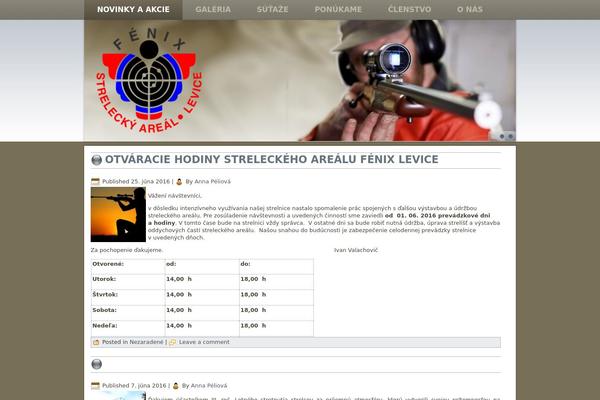The height and width of the screenshot is (400, 600).
Task: Open the Nezaradené category link
Action: click(x=146, y=342)
